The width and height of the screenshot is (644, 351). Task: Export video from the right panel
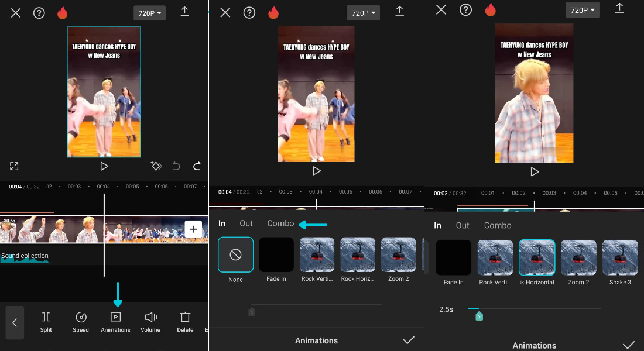(619, 8)
